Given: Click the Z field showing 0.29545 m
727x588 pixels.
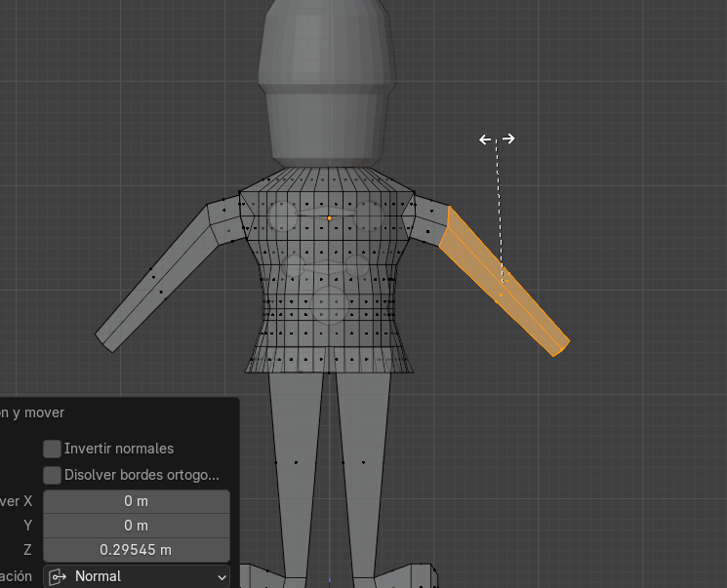Looking at the screenshot, I should tap(137, 550).
